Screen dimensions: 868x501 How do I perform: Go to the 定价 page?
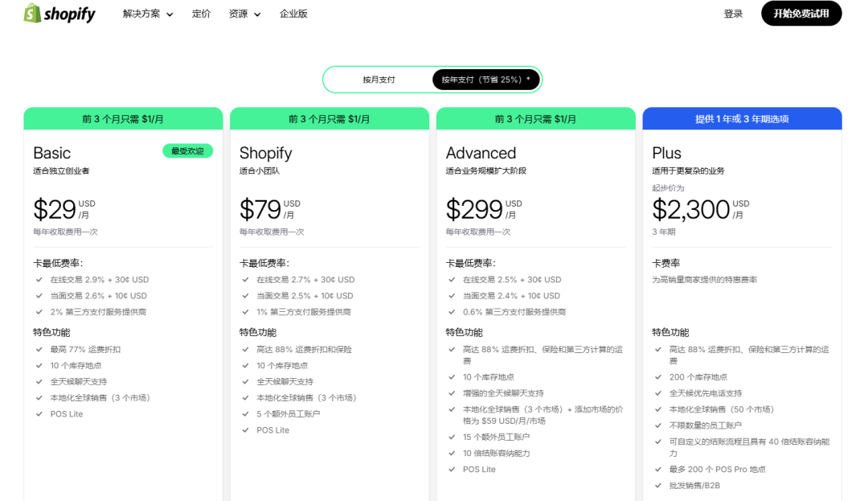(201, 14)
